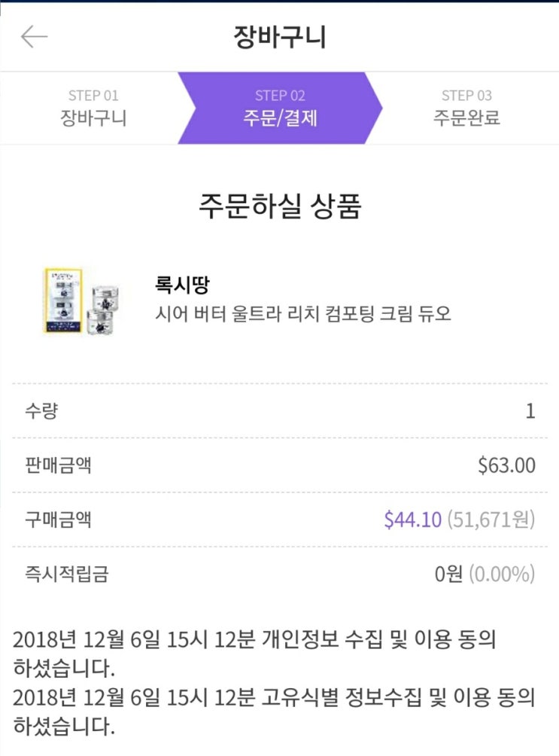Click the 판매금액 label
This screenshot has height=756, width=559.
click(58, 465)
